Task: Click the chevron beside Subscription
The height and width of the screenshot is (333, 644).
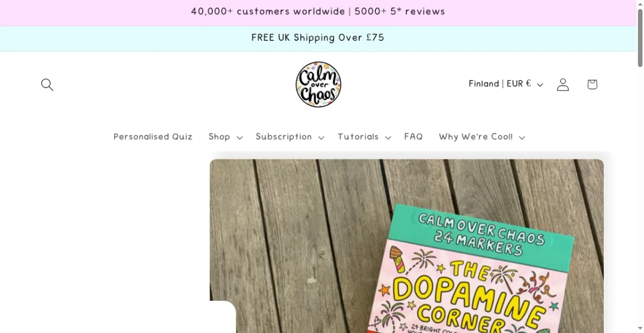Action: click(x=321, y=137)
